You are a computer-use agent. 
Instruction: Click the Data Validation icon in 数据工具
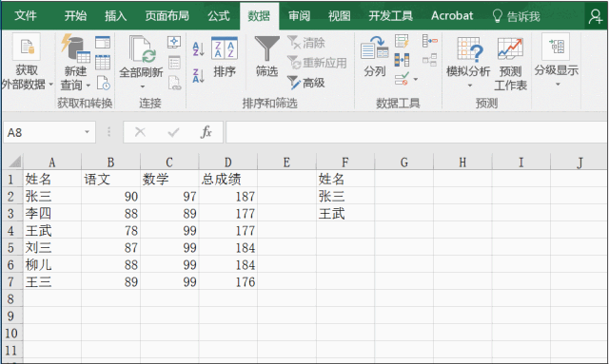(x=402, y=79)
